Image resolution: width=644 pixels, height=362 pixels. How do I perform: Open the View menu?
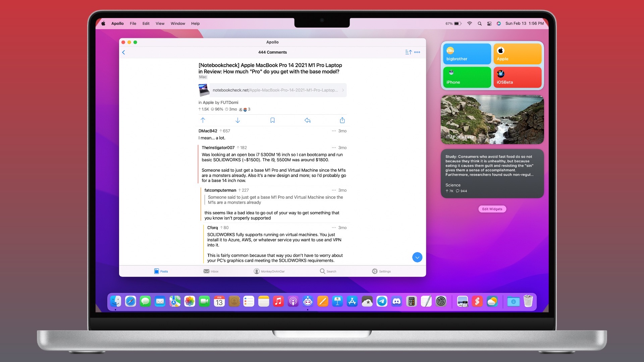point(160,23)
